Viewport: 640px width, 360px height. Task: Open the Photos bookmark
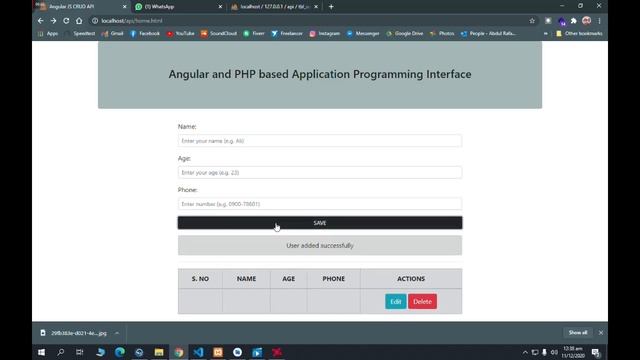click(442, 33)
